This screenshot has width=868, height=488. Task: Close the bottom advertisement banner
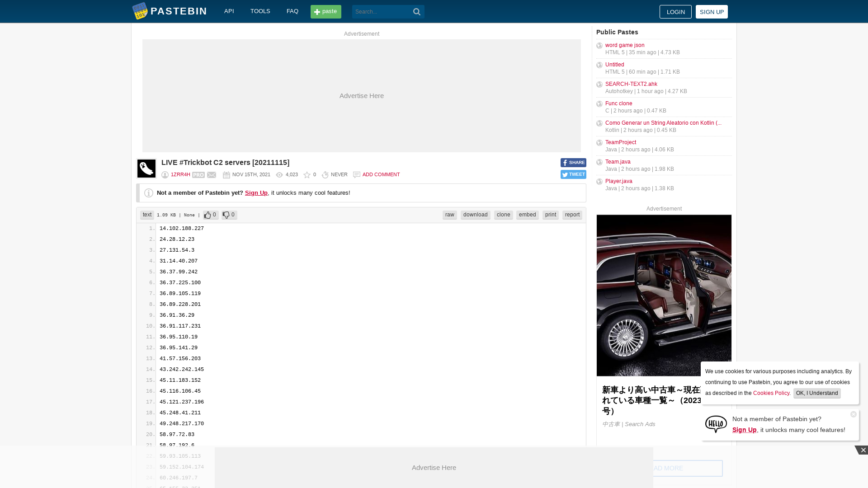point(862,450)
